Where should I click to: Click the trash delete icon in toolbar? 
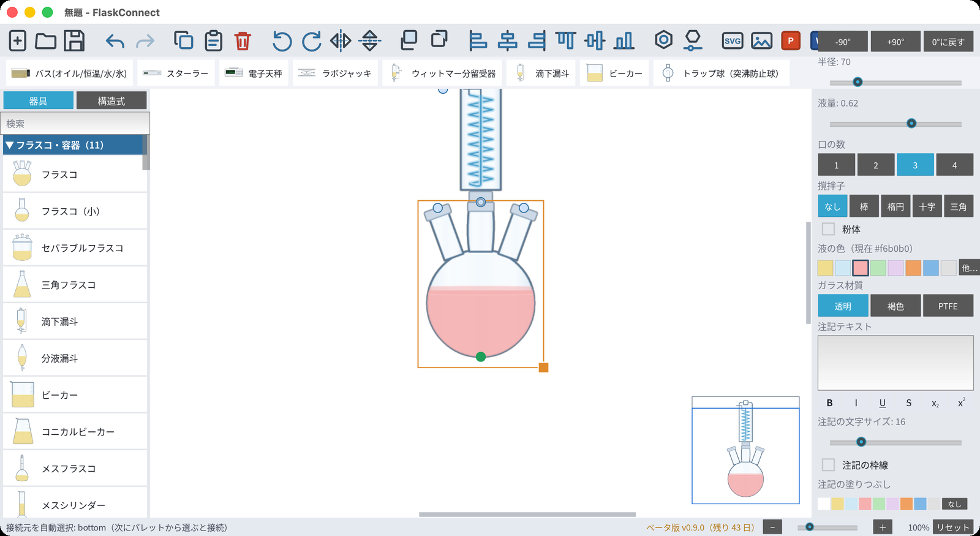[243, 41]
